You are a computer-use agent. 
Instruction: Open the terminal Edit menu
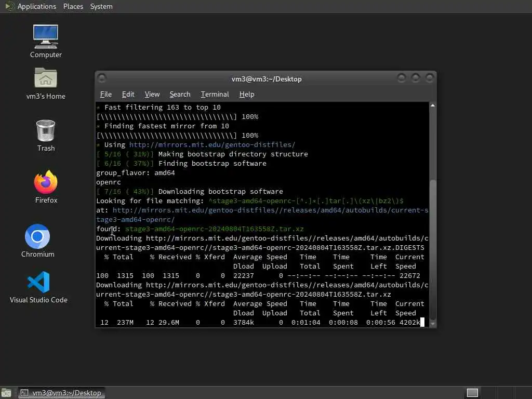128,95
